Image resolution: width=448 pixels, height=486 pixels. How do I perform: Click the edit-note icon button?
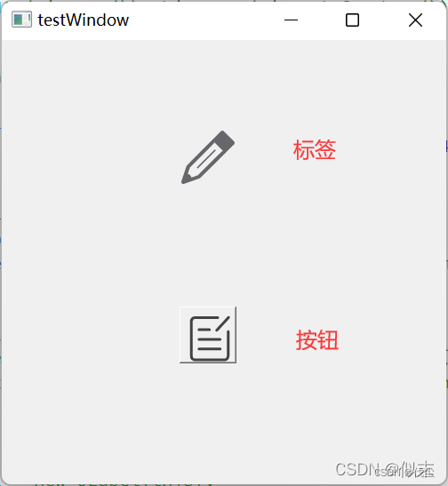[x=208, y=335]
